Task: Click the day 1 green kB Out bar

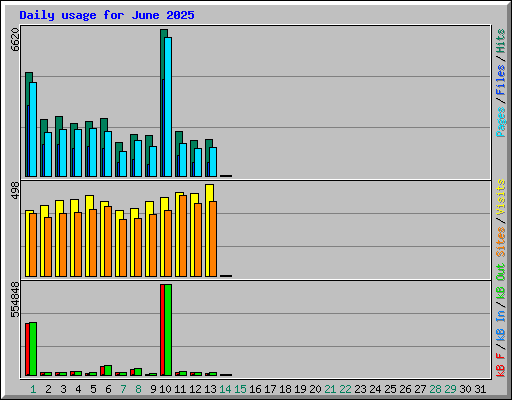Action: click(x=33, y=349)
